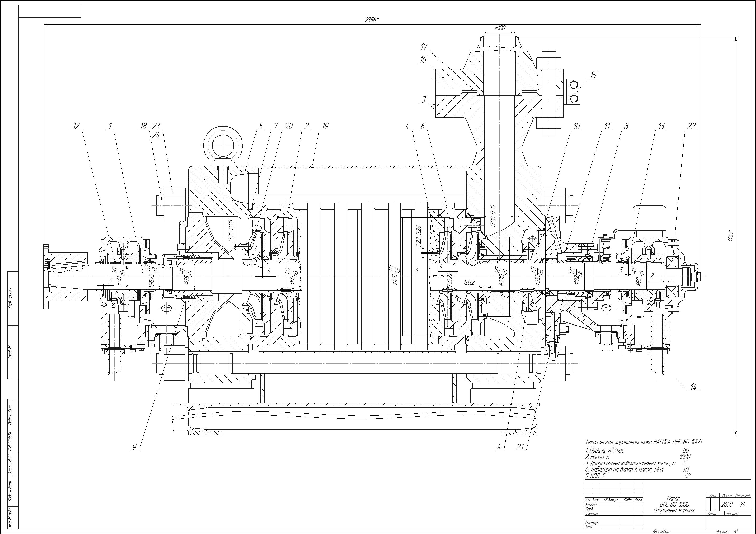Click the "0,20...0,25" clearance dimension
The image size is (756, 534).
coord(493,216)
